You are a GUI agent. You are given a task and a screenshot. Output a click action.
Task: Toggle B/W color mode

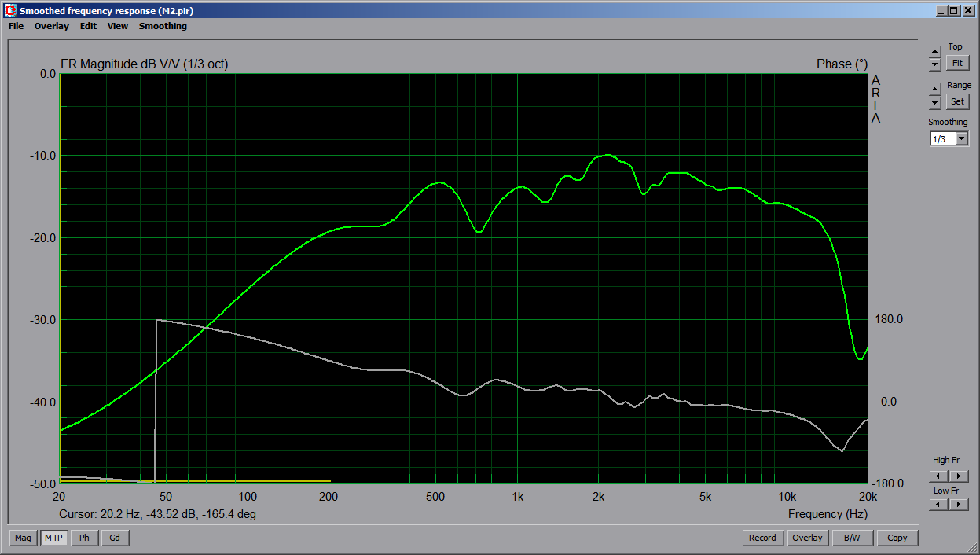tap(852, 538)
